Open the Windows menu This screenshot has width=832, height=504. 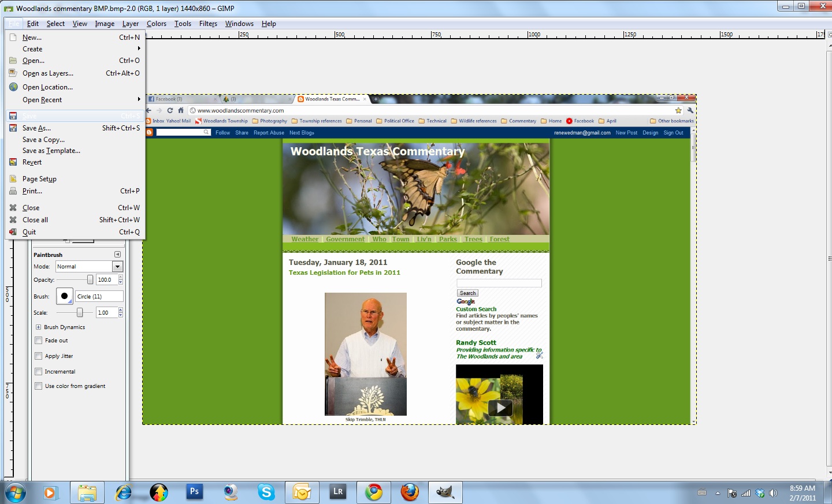pyautogui.click(x=239, y=24)
